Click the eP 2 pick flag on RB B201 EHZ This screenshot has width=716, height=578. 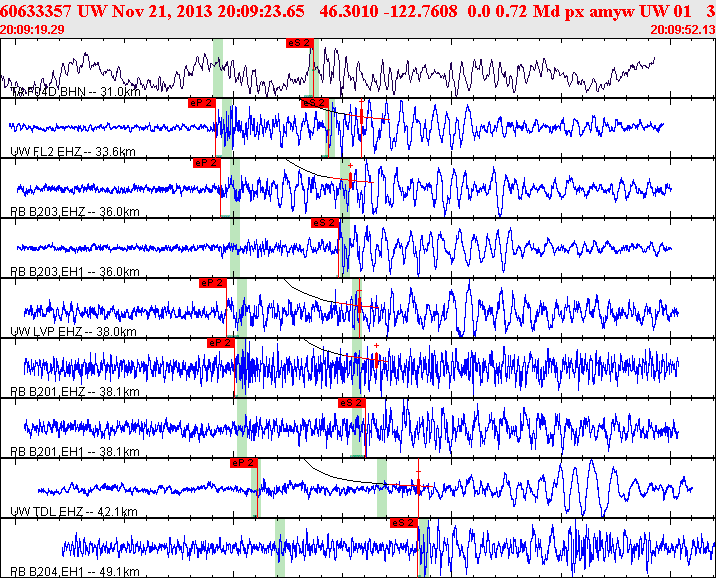point(221,343)
